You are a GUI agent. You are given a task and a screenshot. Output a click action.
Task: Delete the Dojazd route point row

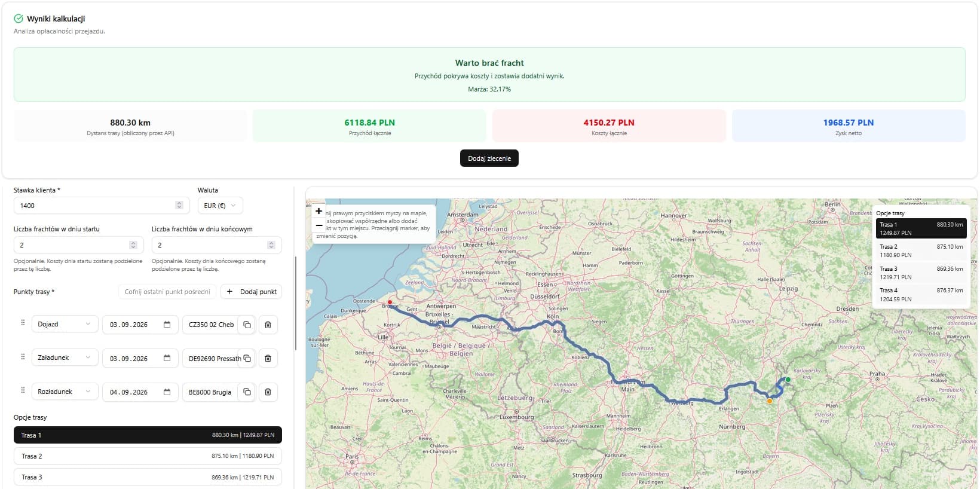pos(268,325)
